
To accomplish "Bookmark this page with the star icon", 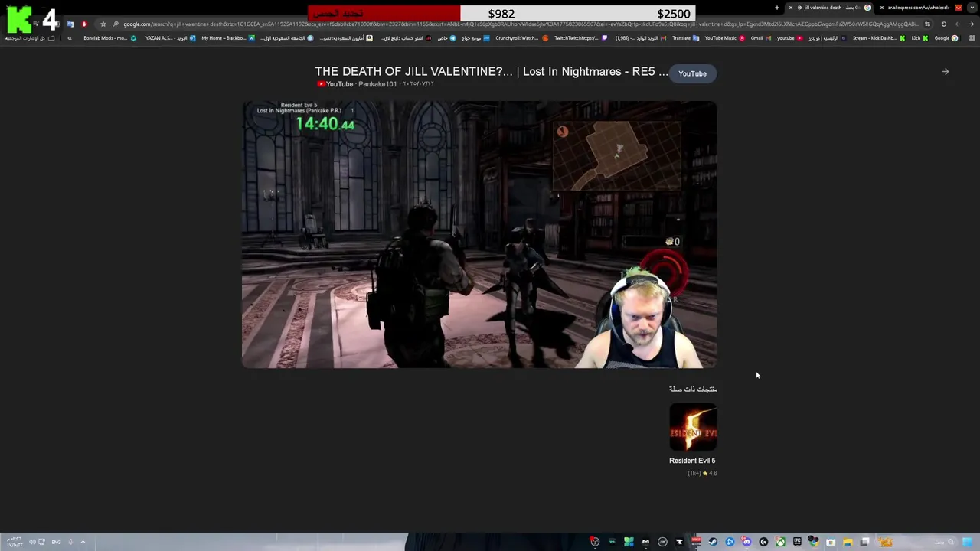I will pos(103,24).
